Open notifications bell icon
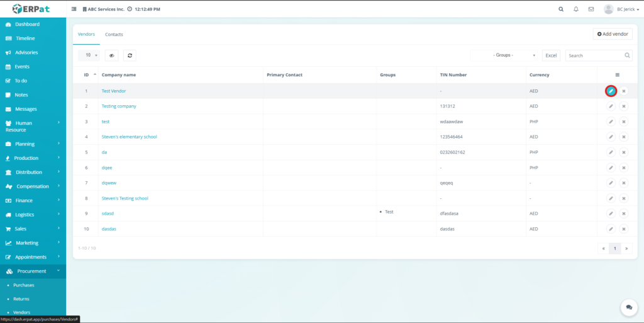644x323 pixels. coord(576,9)
